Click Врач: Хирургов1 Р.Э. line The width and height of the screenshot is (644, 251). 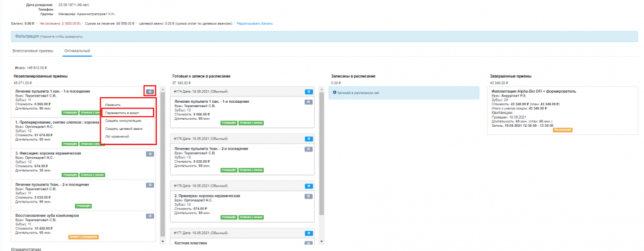click(509, 95)
